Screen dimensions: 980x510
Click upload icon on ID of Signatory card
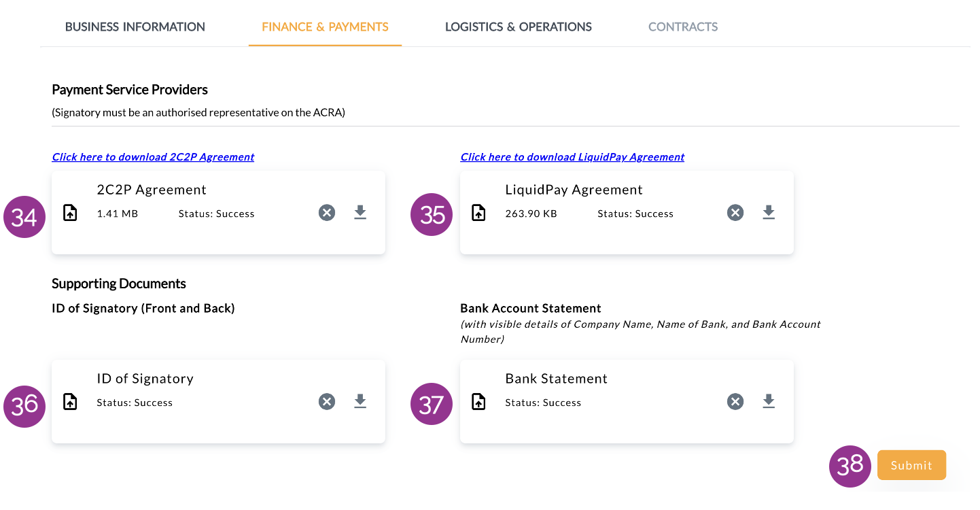point(70,402)
